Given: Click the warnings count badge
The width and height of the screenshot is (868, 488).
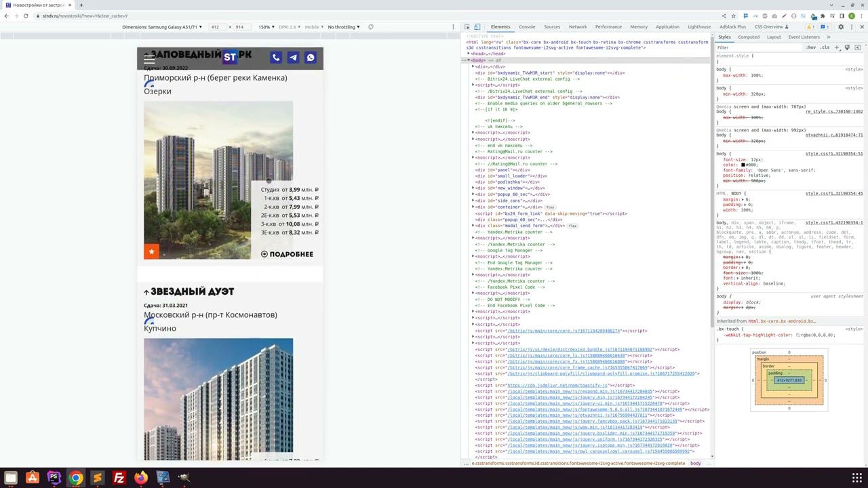Looking at the screenshot, I should [810, 27].
